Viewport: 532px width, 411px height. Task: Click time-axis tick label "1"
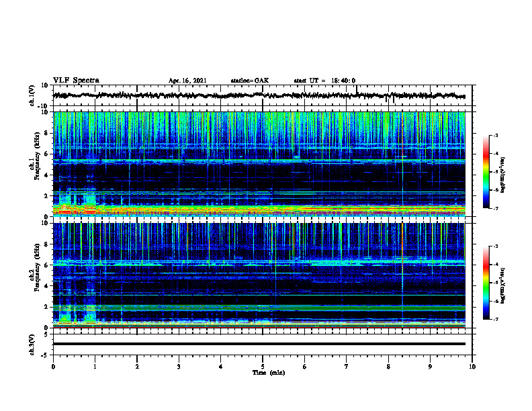point(95,367)
